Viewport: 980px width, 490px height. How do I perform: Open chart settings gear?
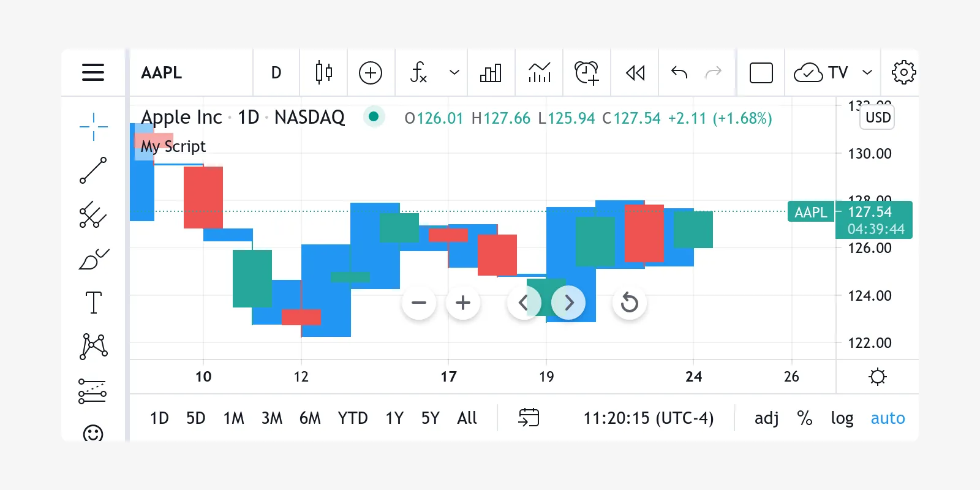(903, 72)
